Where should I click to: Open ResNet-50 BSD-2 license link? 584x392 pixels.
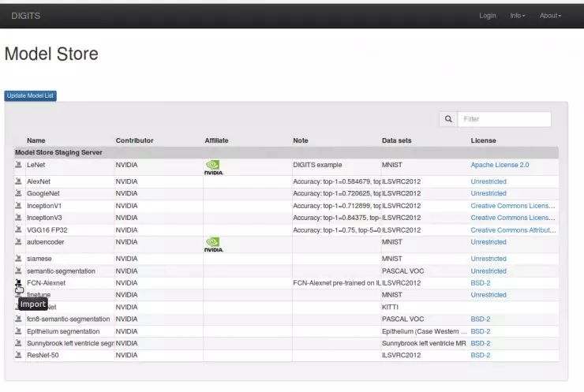(x=481, y=355)
